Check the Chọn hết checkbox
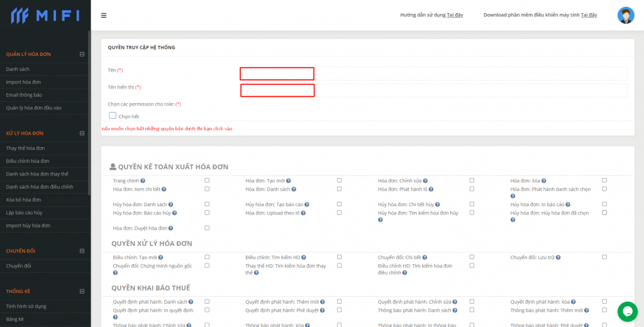Screen dimensions: 644x327 tap(113, 116)
